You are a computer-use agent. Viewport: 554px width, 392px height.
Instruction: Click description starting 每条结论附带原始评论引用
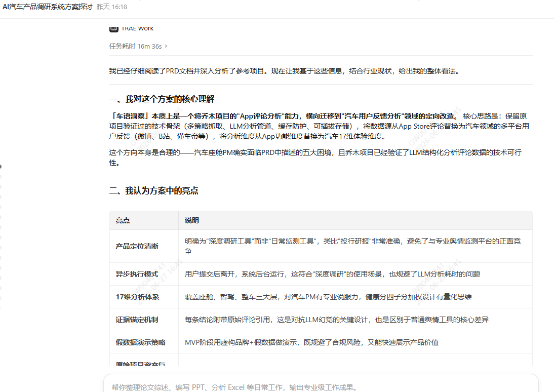[337, 320]
